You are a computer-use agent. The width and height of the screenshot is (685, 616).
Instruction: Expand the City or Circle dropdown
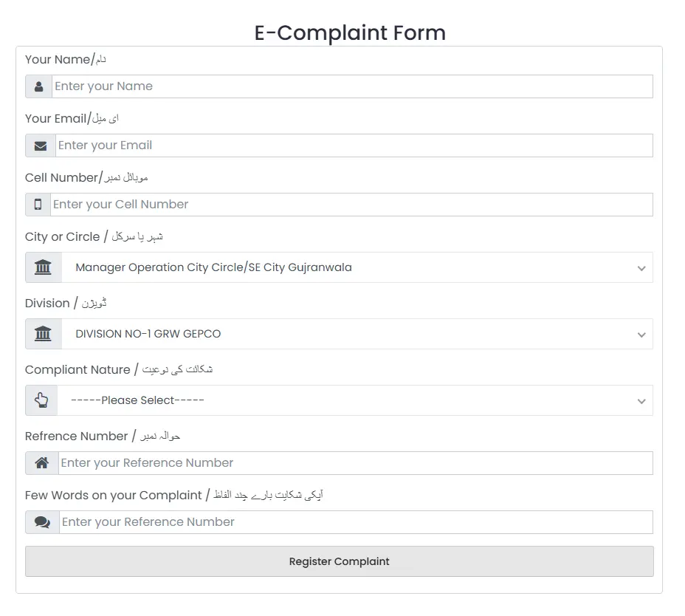pos(354,267)
